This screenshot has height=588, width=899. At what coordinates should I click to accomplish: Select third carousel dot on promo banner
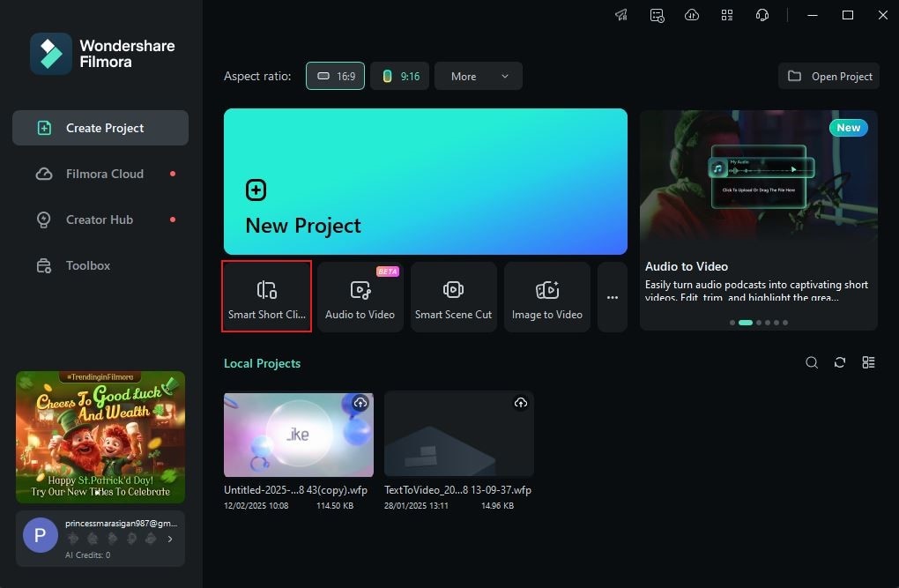[x=759, y=323]
